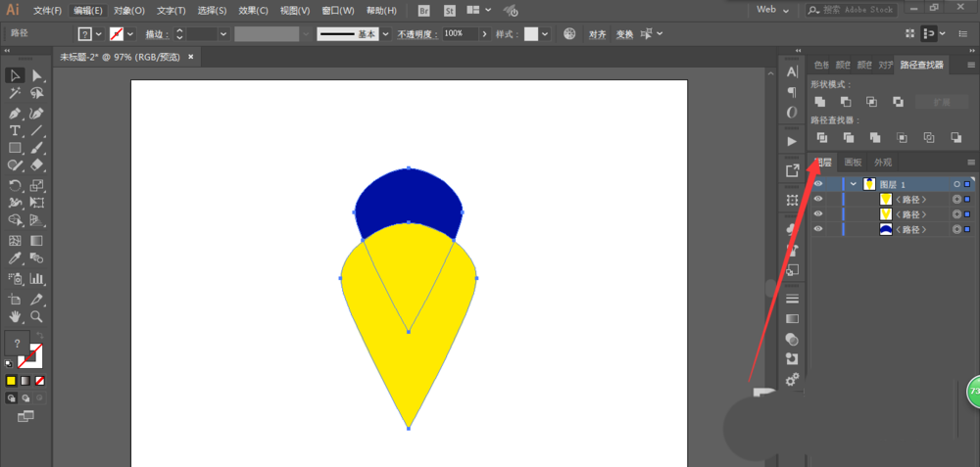Toggle visibility of first yellow 路径 sublayer

coord(818,199)
